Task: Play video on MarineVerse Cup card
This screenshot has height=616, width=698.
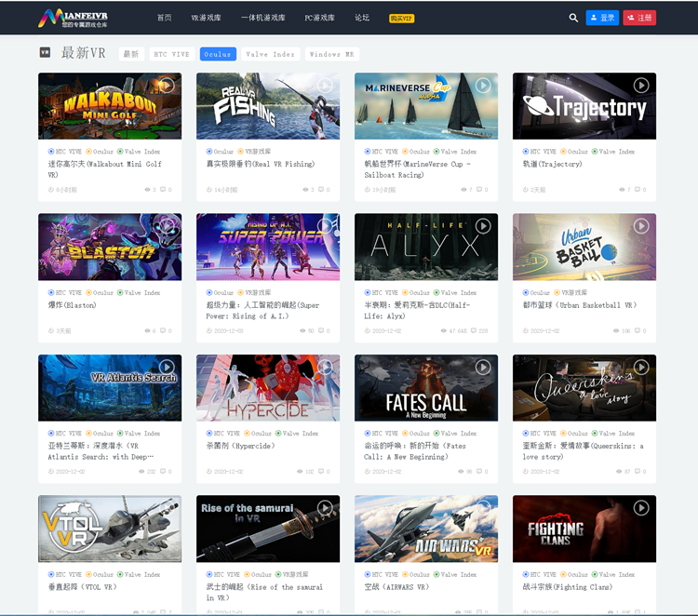Action: (x=483, y=85)
